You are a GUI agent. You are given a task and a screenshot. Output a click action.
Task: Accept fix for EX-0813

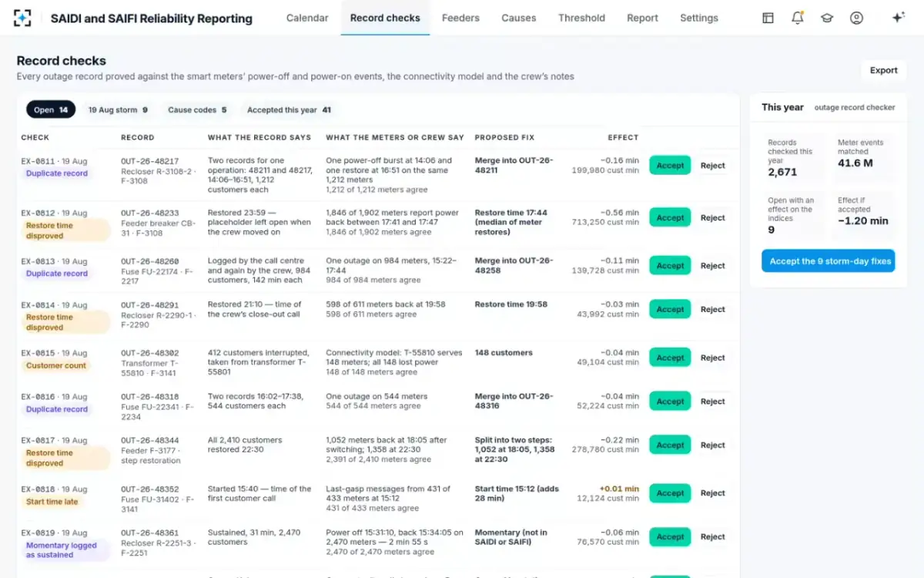(x=670, y=266)
